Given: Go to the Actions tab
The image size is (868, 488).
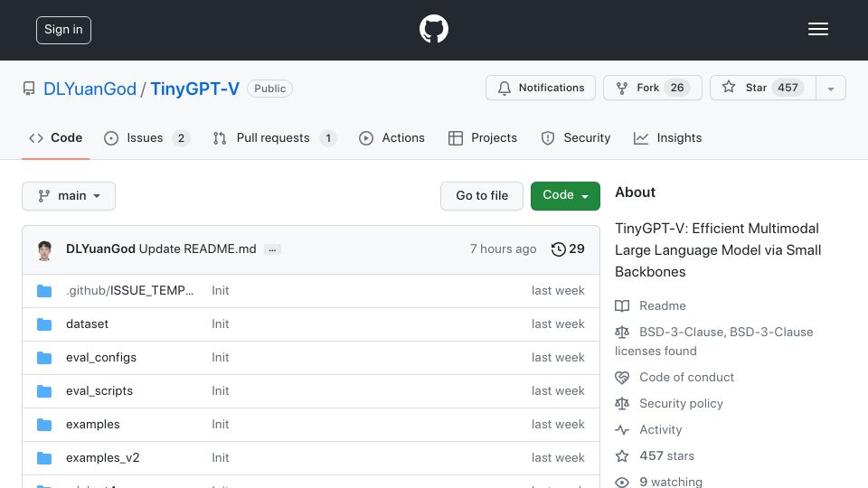Looking at the screenshot, I should [392, 137].
